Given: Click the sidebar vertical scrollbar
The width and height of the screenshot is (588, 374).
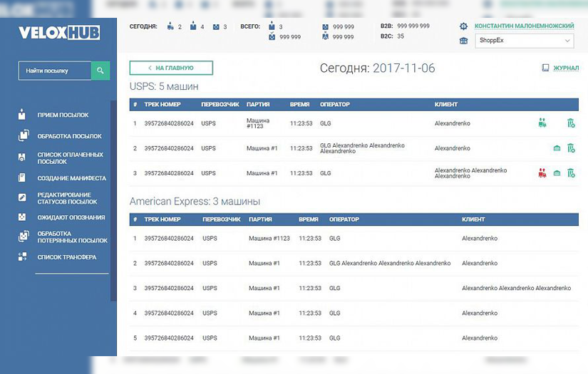Looking at the screenshot, I should (x=113, y=200).
